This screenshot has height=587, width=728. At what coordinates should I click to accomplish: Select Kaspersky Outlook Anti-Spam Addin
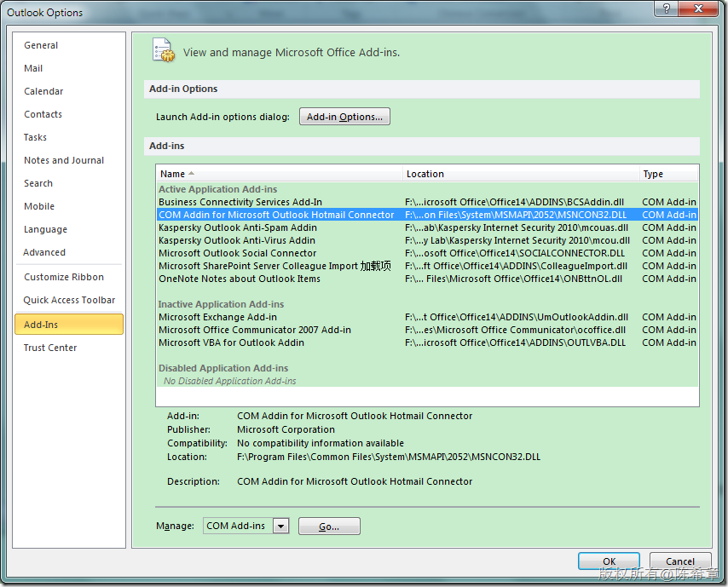point(427,227)
